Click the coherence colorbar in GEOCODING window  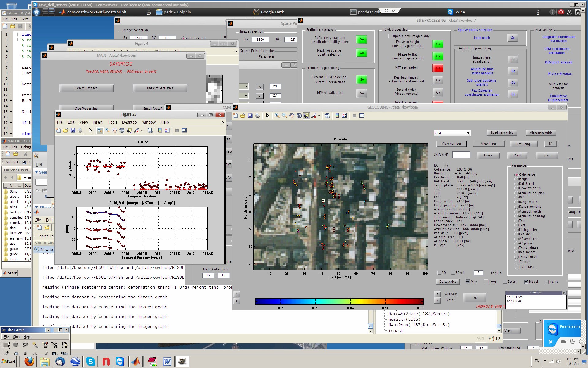point(339,301)
